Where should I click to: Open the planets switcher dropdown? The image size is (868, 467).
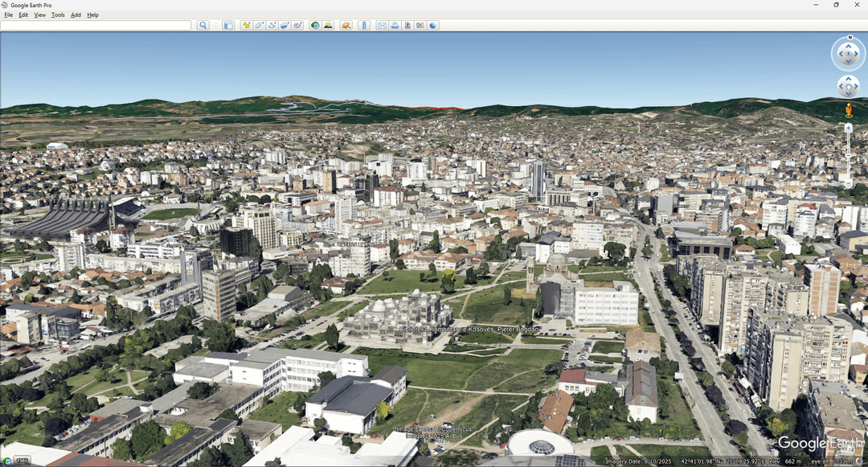tap(346, 26)
